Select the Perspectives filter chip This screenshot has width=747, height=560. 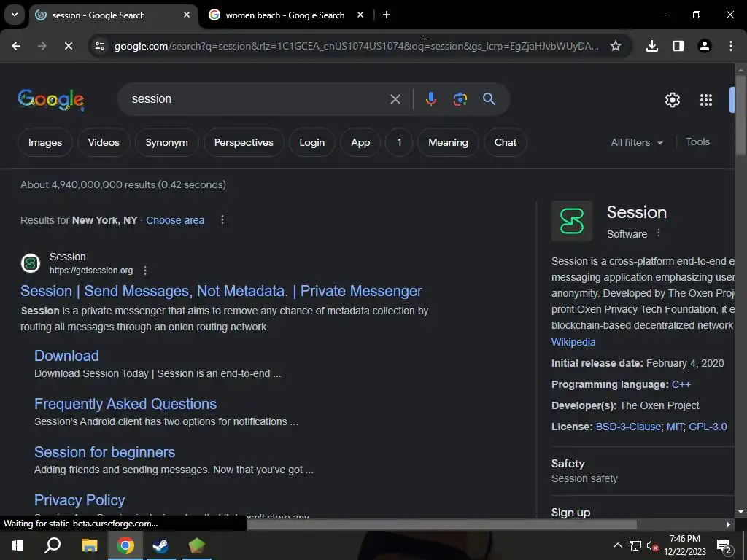tap(244, 142)
